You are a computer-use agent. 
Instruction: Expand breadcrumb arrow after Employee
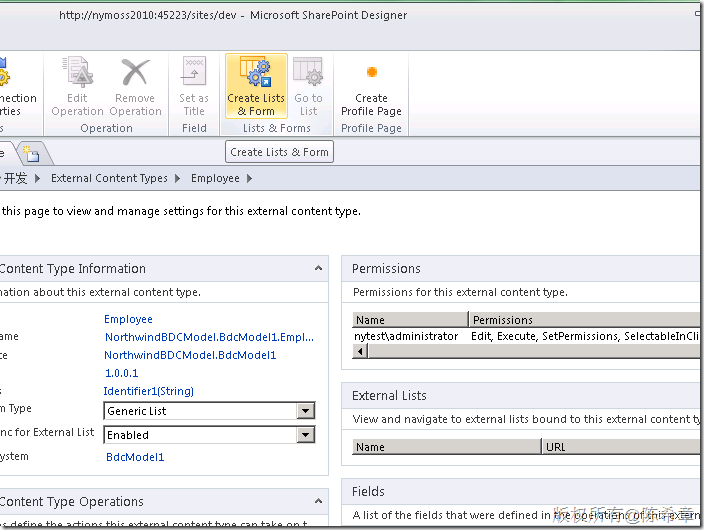250,178
